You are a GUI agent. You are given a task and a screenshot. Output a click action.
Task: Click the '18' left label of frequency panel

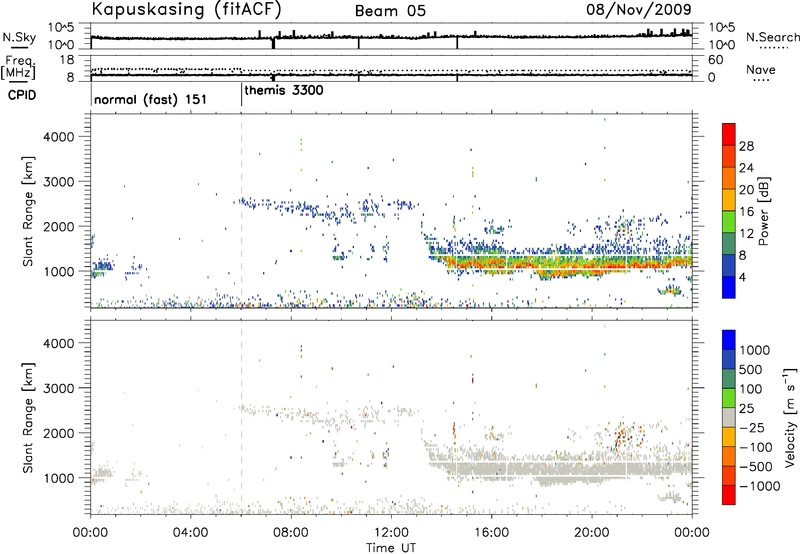(x=67, y=60)
